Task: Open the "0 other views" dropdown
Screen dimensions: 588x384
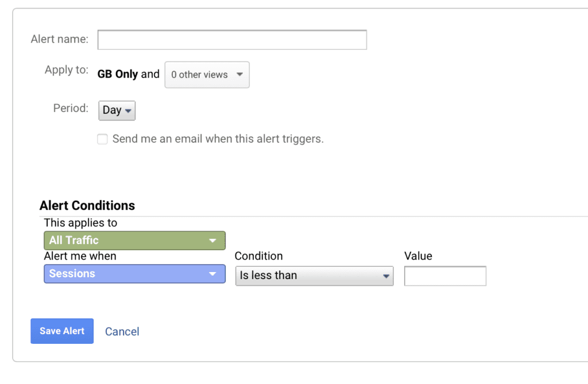Action: tap(207, 75)
